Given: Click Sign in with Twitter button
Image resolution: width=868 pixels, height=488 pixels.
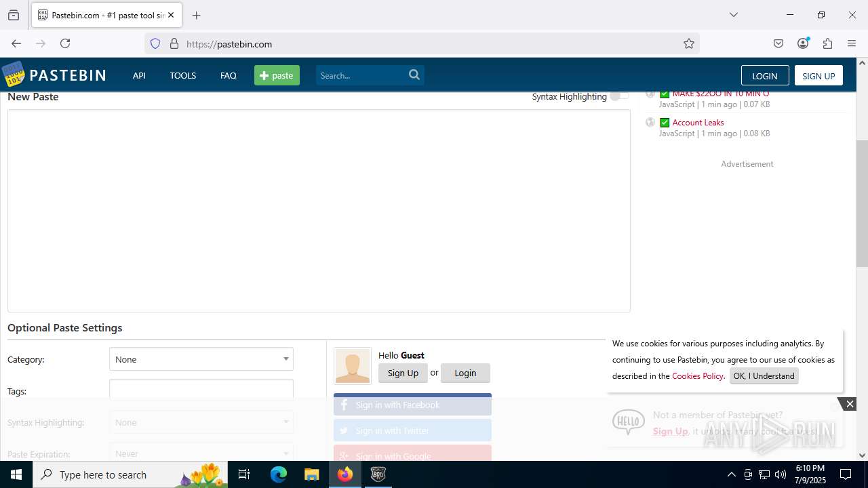Looking at the screenshot, I should click(x=412, y=430).
